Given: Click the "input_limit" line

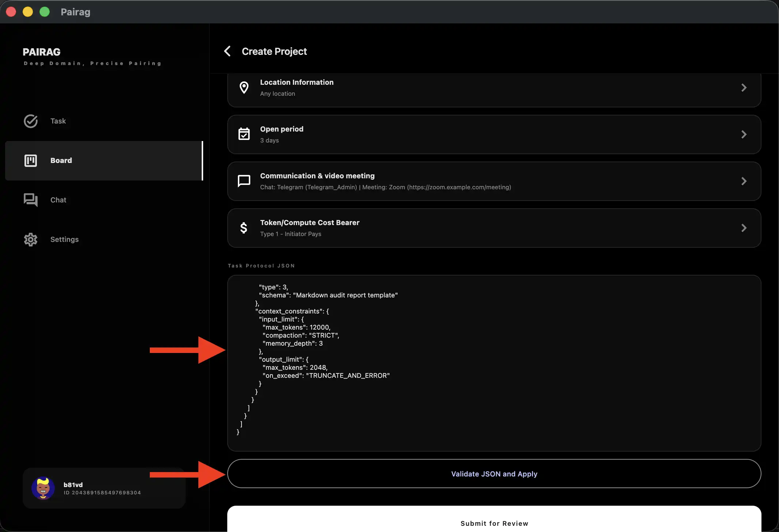Looking at the screenshot, I should pyautogui.click(x=281, y=319).
